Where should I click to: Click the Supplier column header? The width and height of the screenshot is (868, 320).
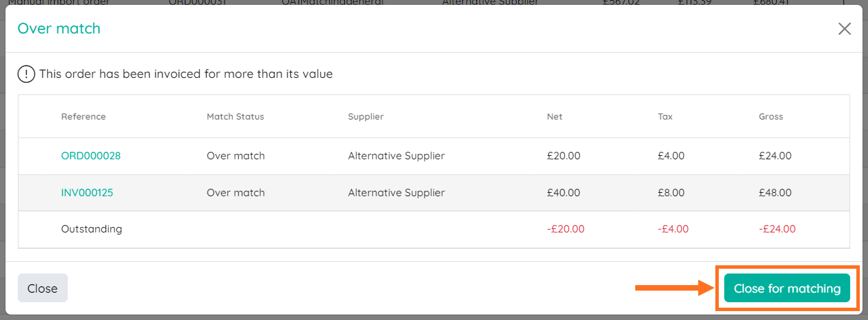coord(366,117)
